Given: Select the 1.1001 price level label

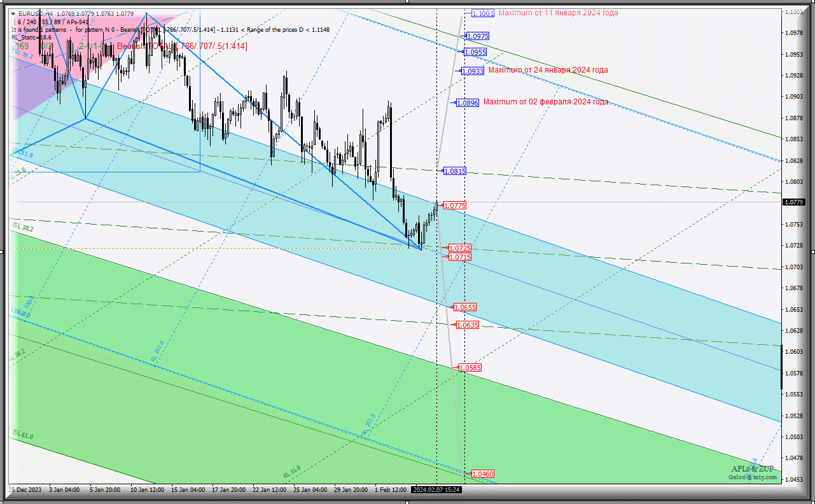Looking at the screenshot, I should (483, 13).
